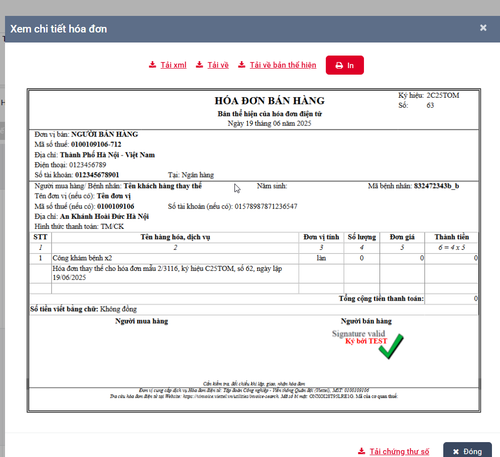Click the Đơn vị tính column header
Image resolution: width=500 pixels, height=457 pixels.
[321, 237]
